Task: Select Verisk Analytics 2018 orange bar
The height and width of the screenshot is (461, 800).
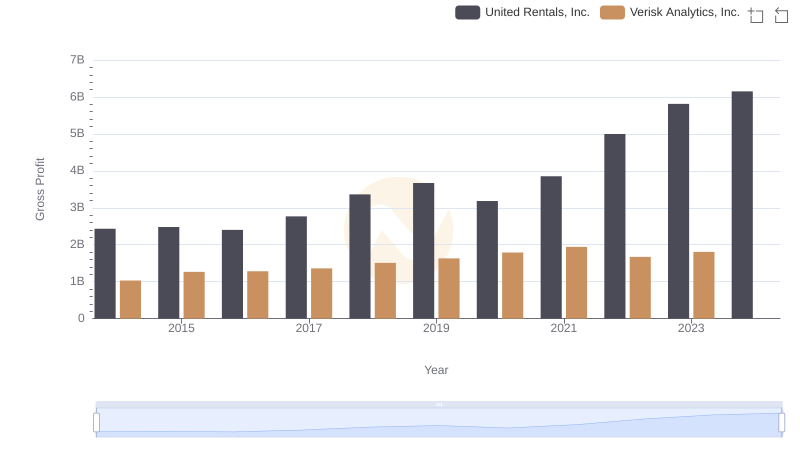Action: 385,291
